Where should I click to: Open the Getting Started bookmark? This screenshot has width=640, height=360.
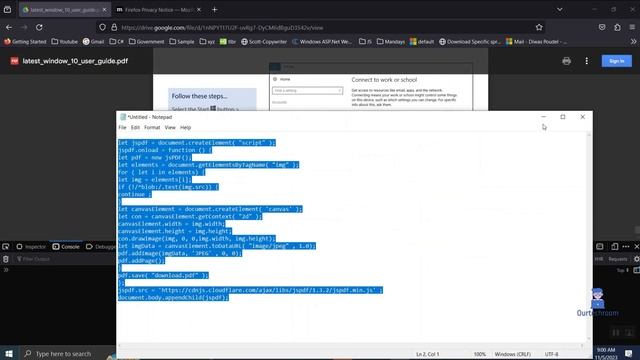25,42
